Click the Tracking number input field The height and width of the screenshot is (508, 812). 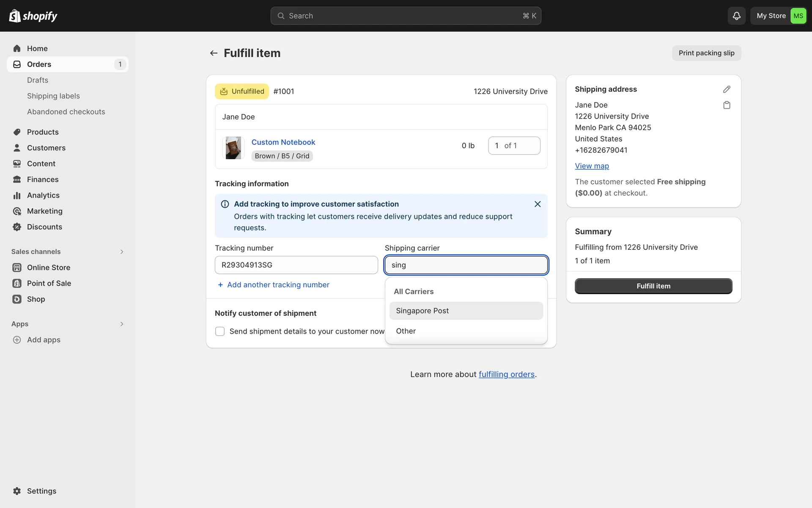click(296, 265)
